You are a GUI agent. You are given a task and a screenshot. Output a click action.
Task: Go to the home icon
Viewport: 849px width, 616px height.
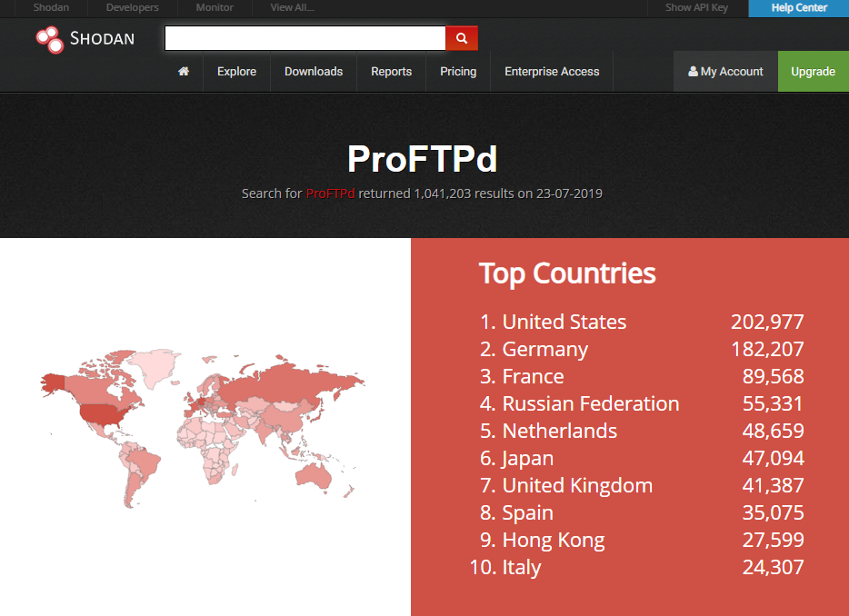click(184, 72)
